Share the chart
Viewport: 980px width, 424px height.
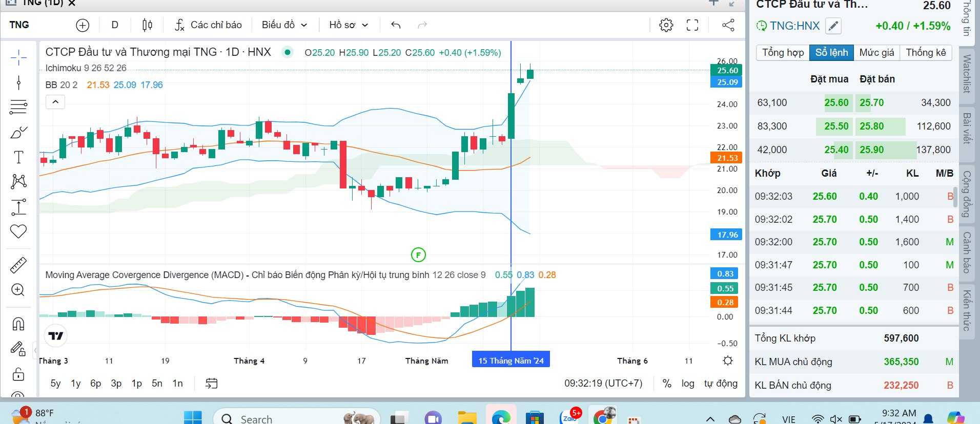click(728, 25)
